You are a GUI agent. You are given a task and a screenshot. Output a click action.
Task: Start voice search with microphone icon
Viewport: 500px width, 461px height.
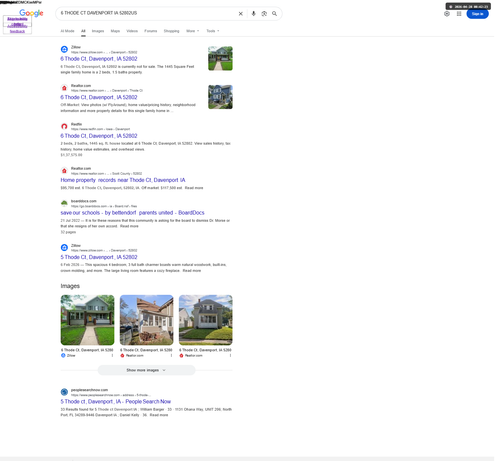tap(254, 14)
